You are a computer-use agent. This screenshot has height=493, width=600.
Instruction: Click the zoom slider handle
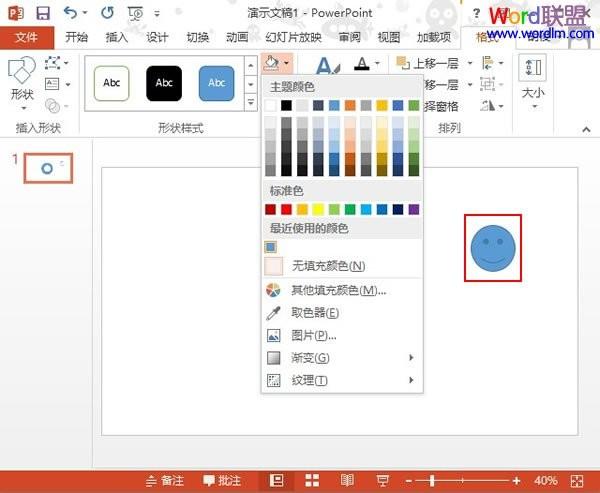(432, 481)
